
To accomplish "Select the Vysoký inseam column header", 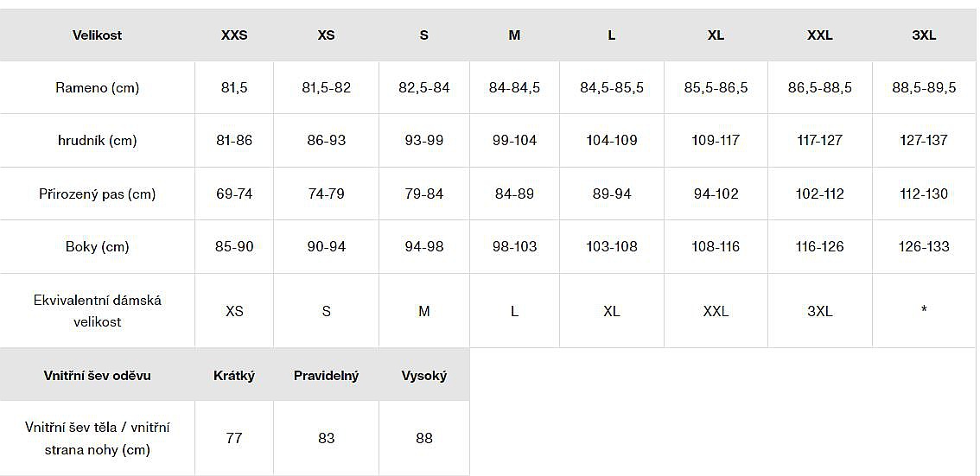I will tap(424, 376).
